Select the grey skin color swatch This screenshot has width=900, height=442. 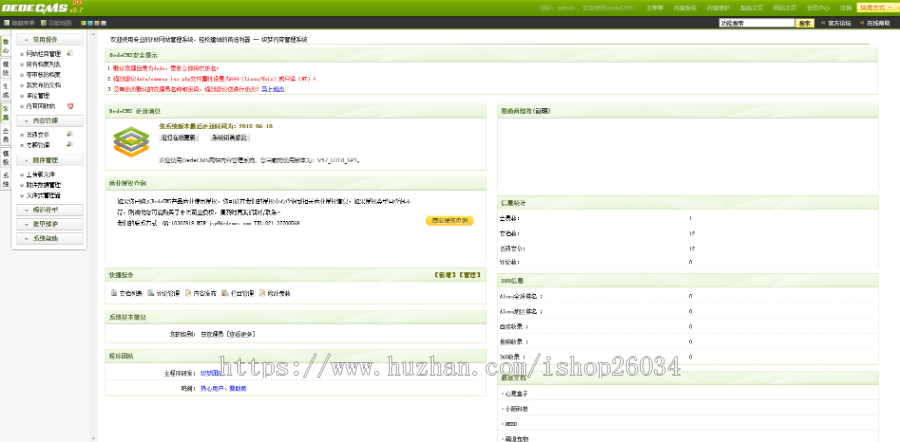point(103,23)
